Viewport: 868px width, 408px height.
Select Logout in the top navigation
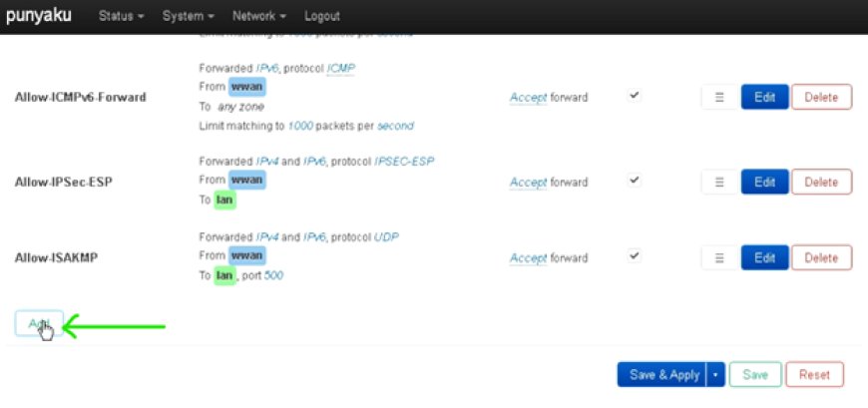click(322, 16)
